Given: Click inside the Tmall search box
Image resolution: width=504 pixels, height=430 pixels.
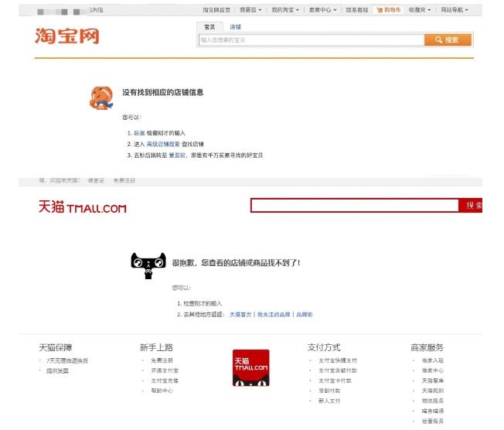Looking at the screenshot, I should (x=355, y=206).
